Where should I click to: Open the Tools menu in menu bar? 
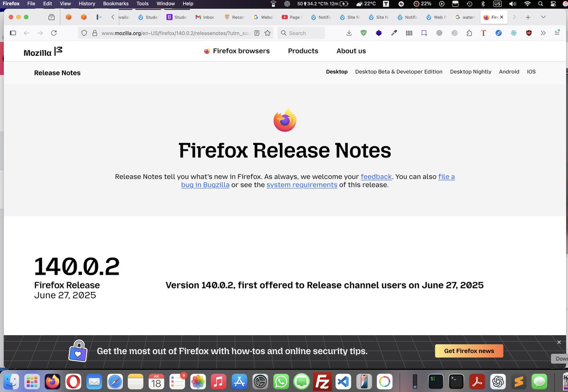point(142,3)
